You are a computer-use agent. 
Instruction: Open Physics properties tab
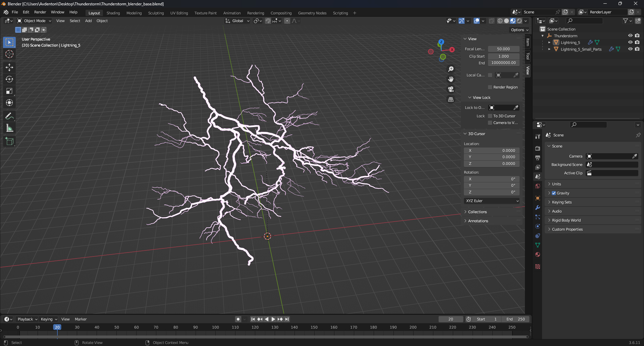pyautogui.click(x=538, y=226)
